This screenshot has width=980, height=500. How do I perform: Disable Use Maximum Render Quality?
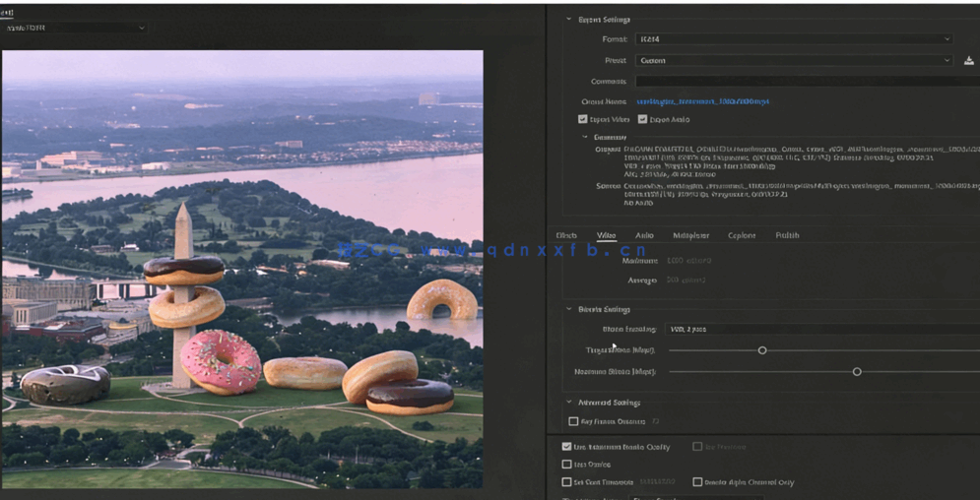[x=566, y=447]
